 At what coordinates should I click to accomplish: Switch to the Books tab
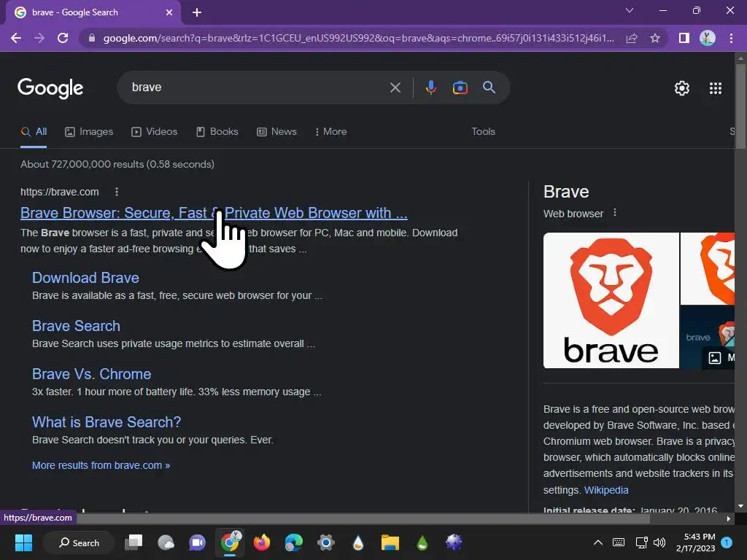click(x=217, y=132)
